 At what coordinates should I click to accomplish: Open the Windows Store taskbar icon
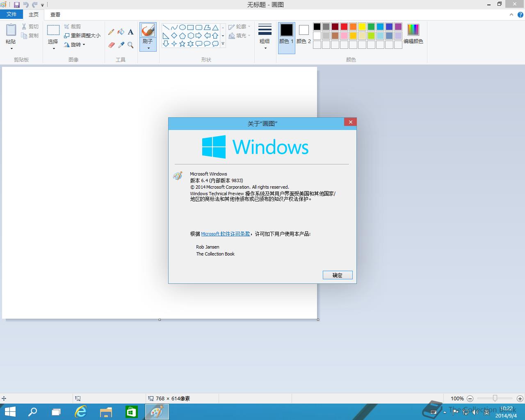(131, 412)
